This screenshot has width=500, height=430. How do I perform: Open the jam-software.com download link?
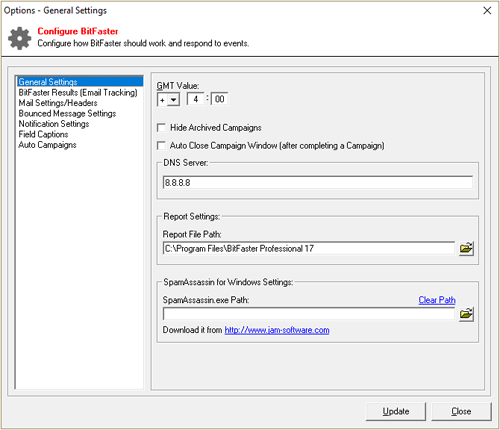(277, 330)
